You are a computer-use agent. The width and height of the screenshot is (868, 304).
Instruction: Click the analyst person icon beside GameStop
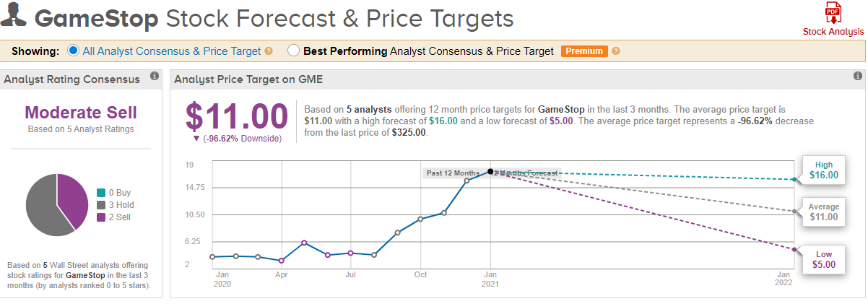pyautogui.click(x=15, y=17)
